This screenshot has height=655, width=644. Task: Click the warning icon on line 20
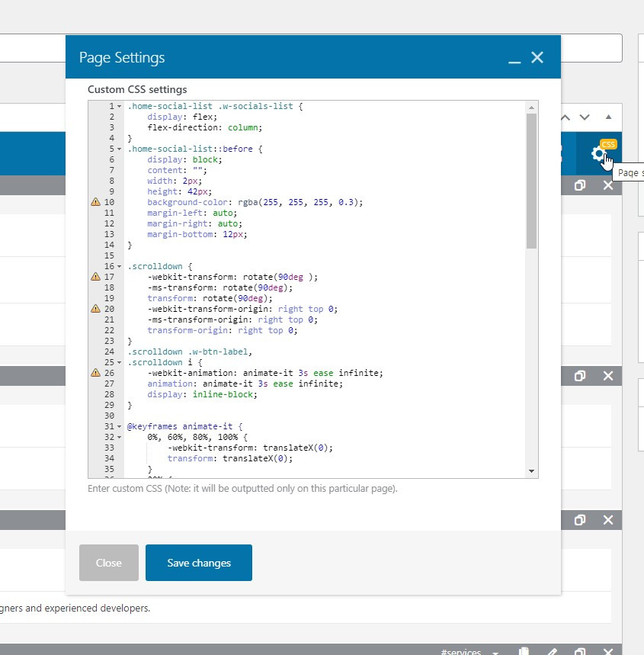(x=95, y=309)
